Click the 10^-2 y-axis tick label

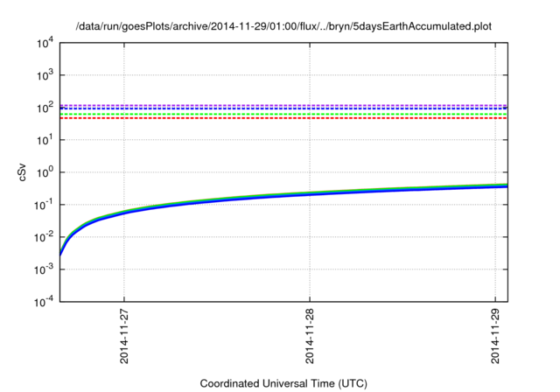point(44,237)
